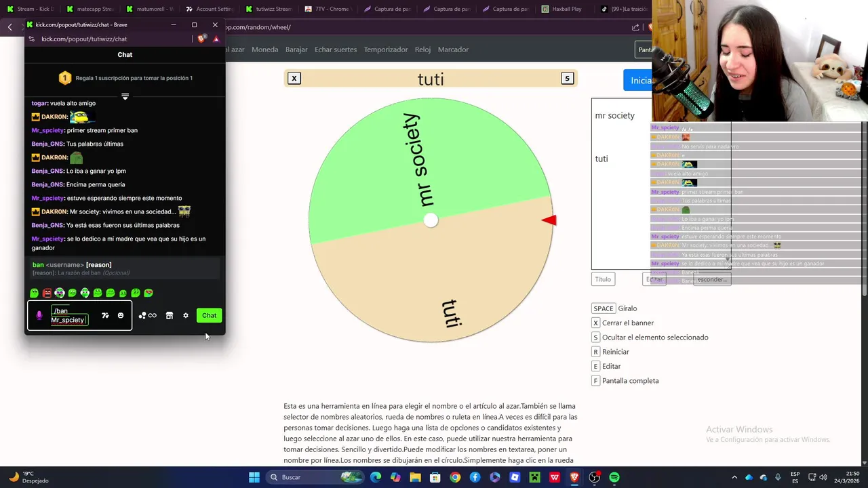Switch to the 'Account Settings' 7TV tab
The width and height of the screenshot is (868, 488).
[x=209, y=9]
